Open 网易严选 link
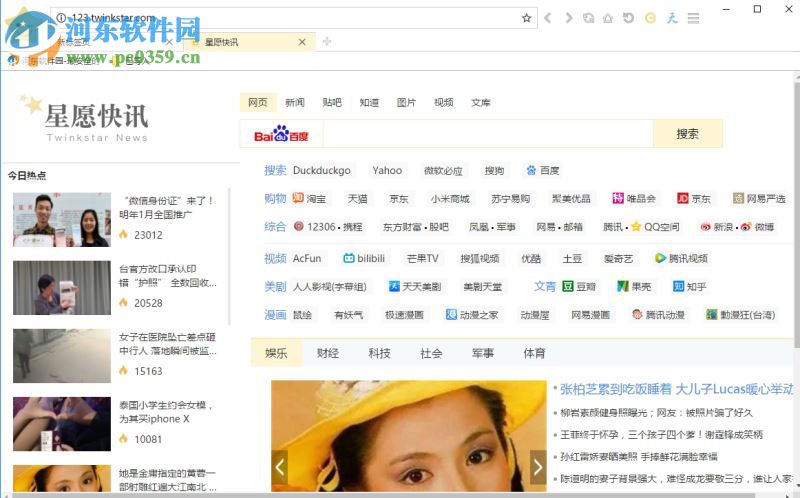 [759, 198]
